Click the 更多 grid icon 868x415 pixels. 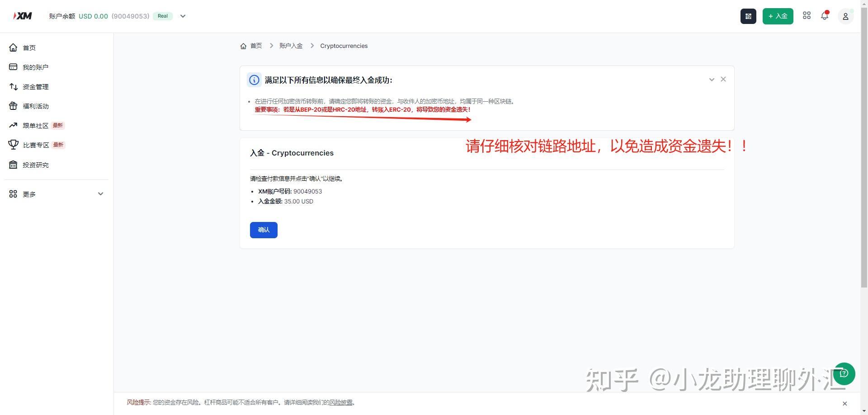click(13, 194)
